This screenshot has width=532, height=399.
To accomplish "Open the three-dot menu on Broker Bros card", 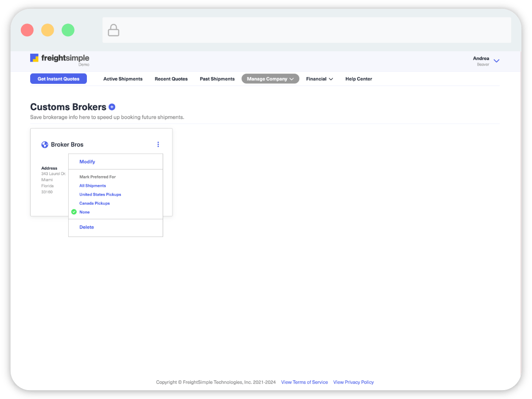I will [158, 145].
